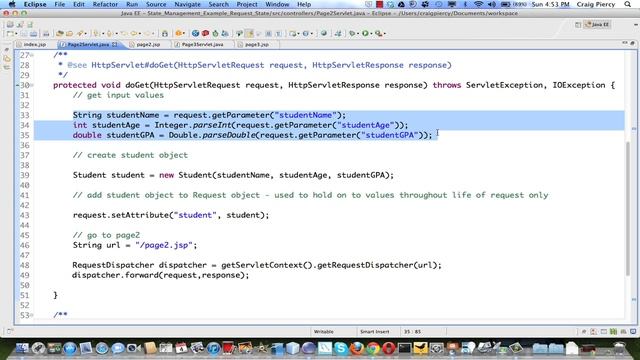Viewport: 640px width, 360px height.
Task: Open the Refactor menu
Action: pos(105,4)
